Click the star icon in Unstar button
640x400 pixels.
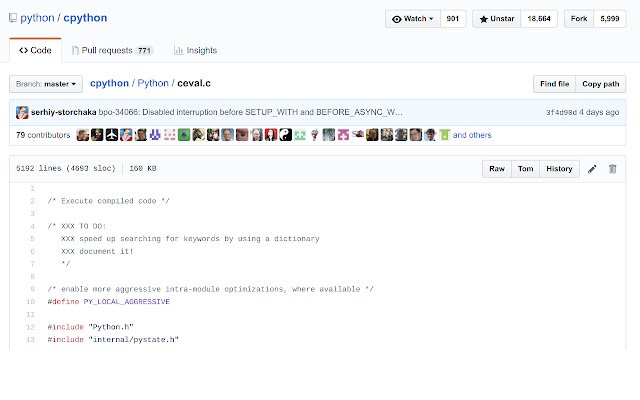[484, 19]
